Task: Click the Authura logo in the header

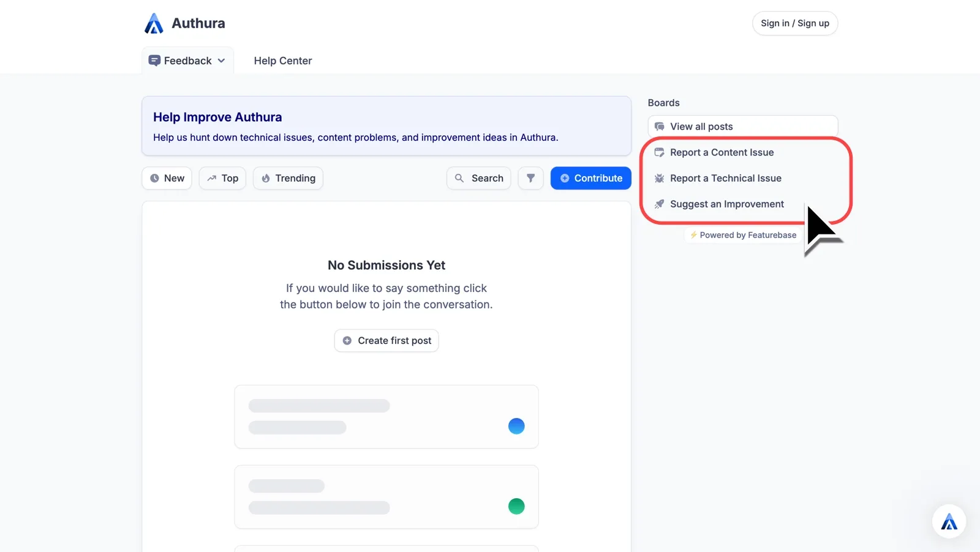Action: tap(154, 23)
